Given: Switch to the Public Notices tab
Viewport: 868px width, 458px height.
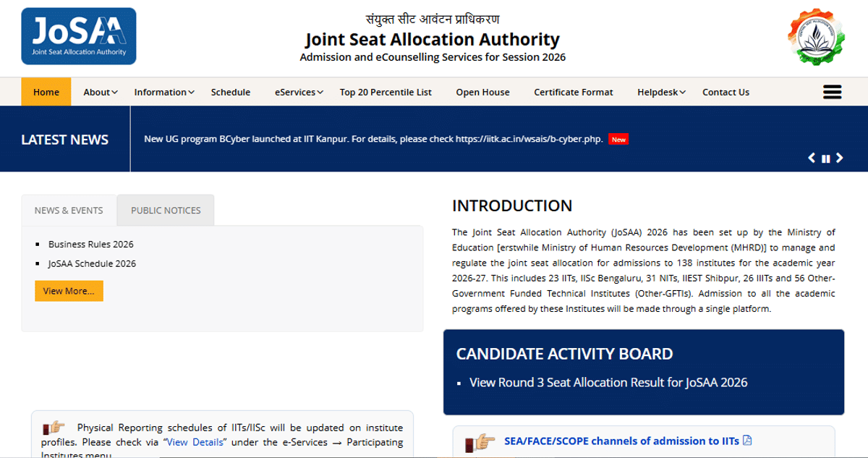Looking at the screenshot, I should 166,210.
